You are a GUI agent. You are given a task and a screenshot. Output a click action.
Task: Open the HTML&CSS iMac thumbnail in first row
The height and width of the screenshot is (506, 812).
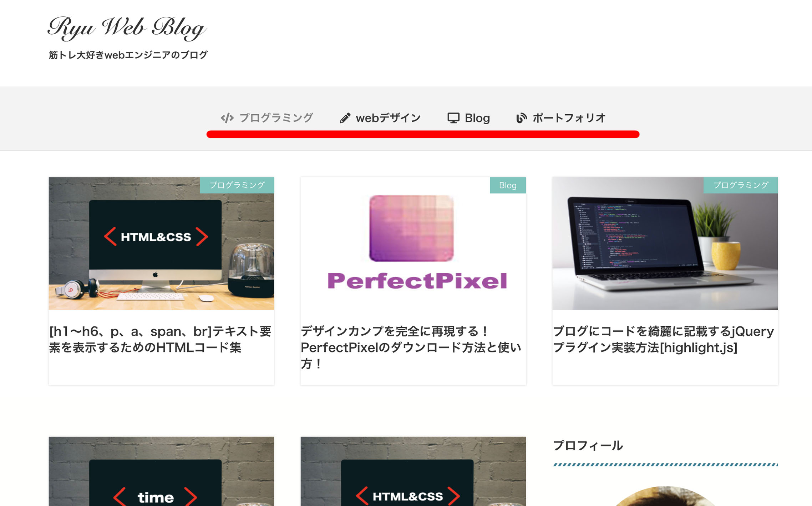[x=161, y=243]
